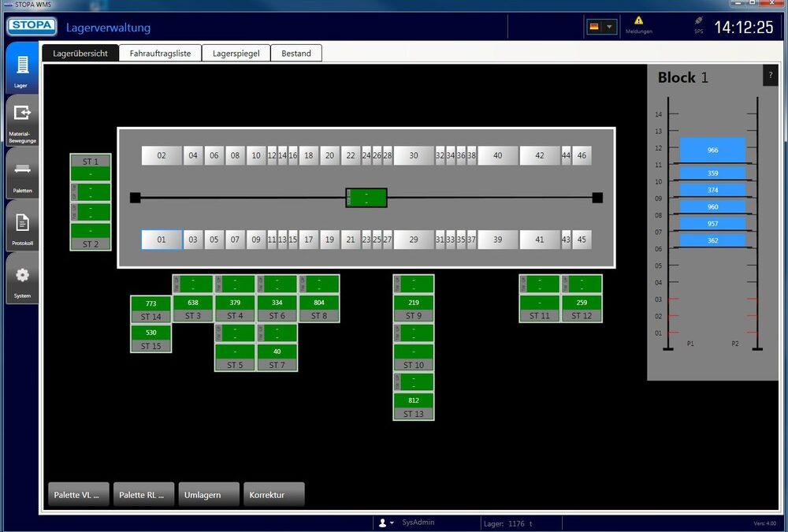Select station ST 12 with pallet 259
Viewport: 788px width, 532px height.
[582, 309]
